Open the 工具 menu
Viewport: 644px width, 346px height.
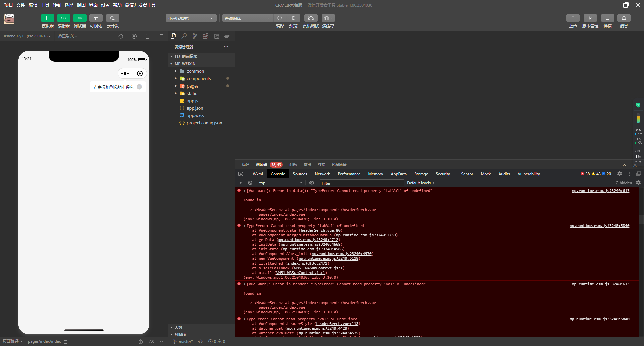(45, 5)
